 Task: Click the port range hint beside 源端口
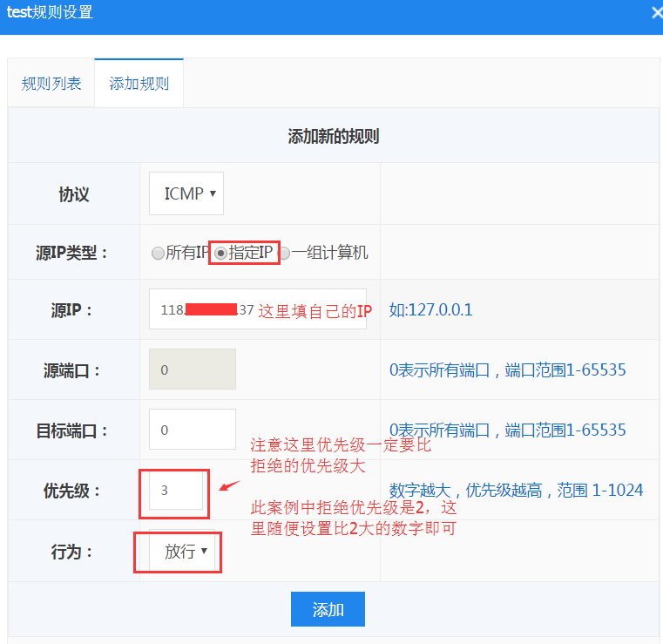507,370
